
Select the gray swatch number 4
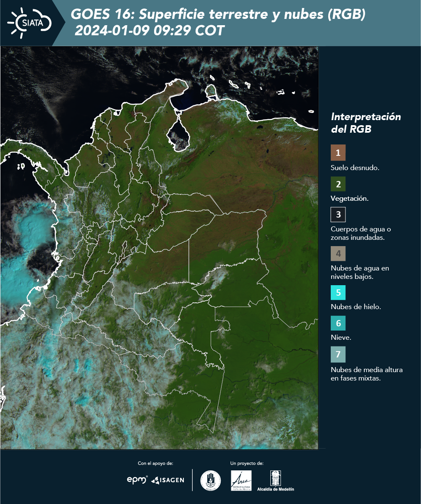point(338,254)
